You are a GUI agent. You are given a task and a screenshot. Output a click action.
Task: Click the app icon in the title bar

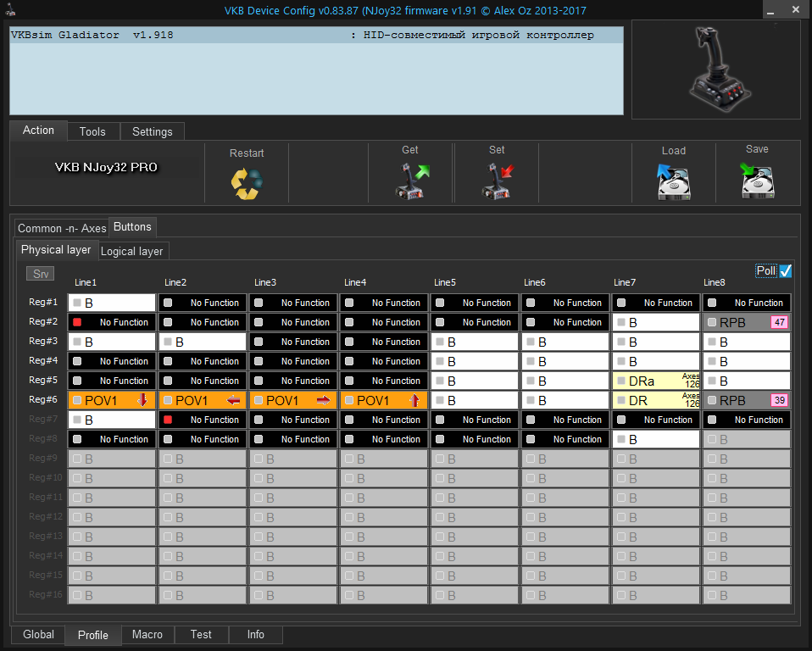pyautogui.click(x=10, y=9)
